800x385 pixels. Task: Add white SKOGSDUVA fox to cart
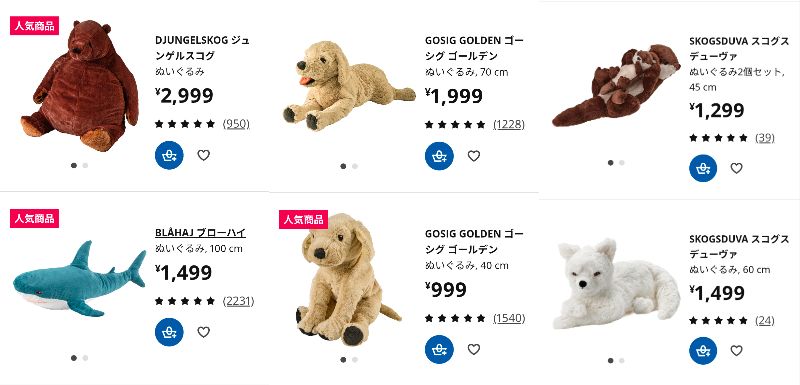pos(703,351)
